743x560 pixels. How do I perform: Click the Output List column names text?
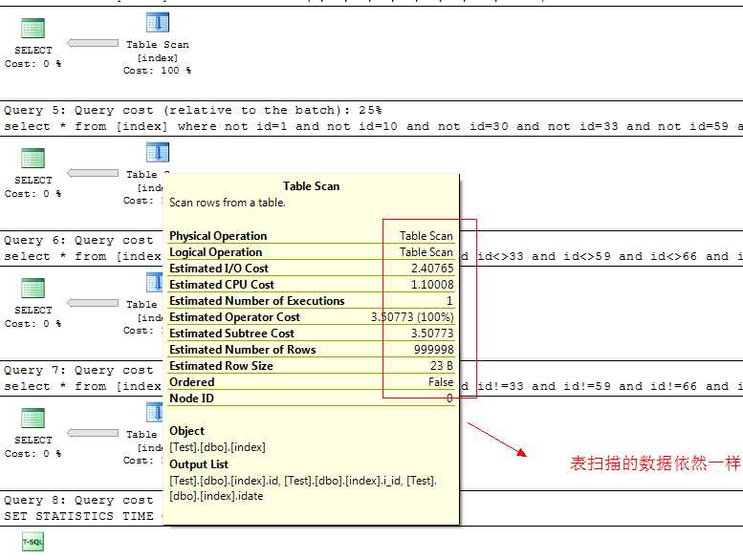tap(303, 488)
